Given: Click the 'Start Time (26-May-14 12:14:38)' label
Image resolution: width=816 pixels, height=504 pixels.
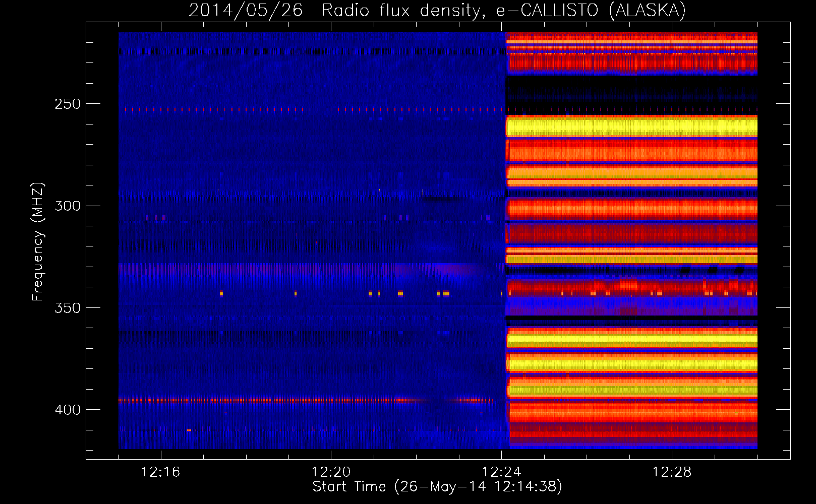Looking at the screenshot, I should [437, 487].
